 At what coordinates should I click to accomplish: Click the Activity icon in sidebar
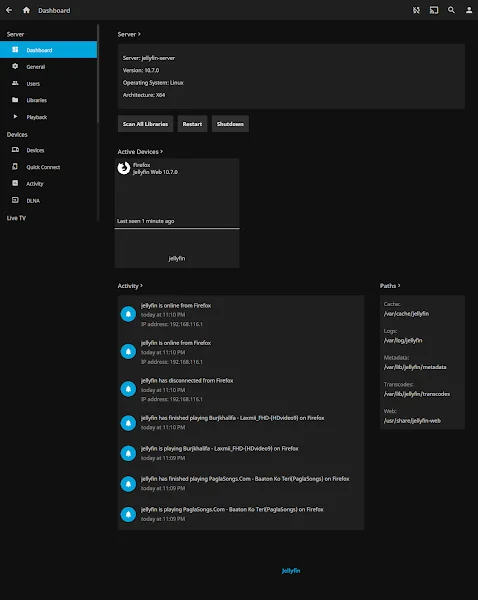point(15,183)
